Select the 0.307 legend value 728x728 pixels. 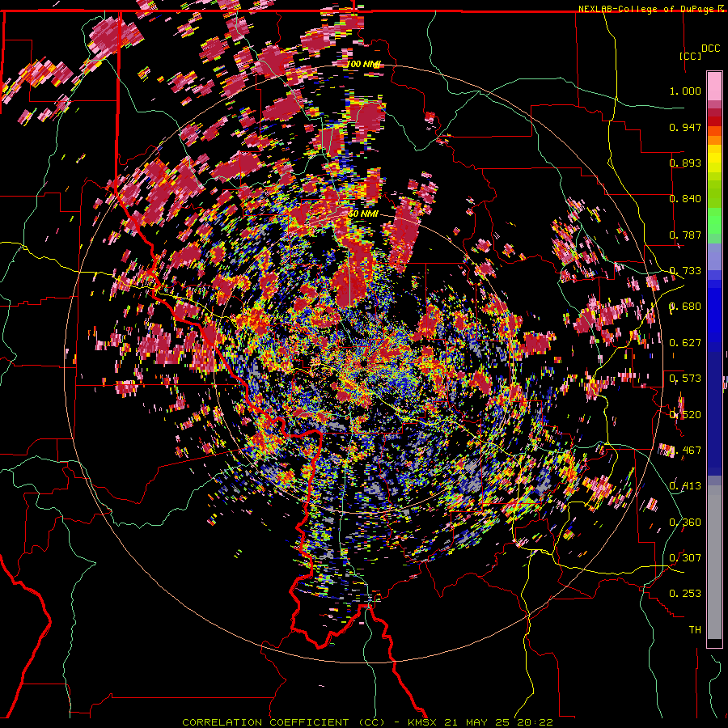[x=685, y=558]
